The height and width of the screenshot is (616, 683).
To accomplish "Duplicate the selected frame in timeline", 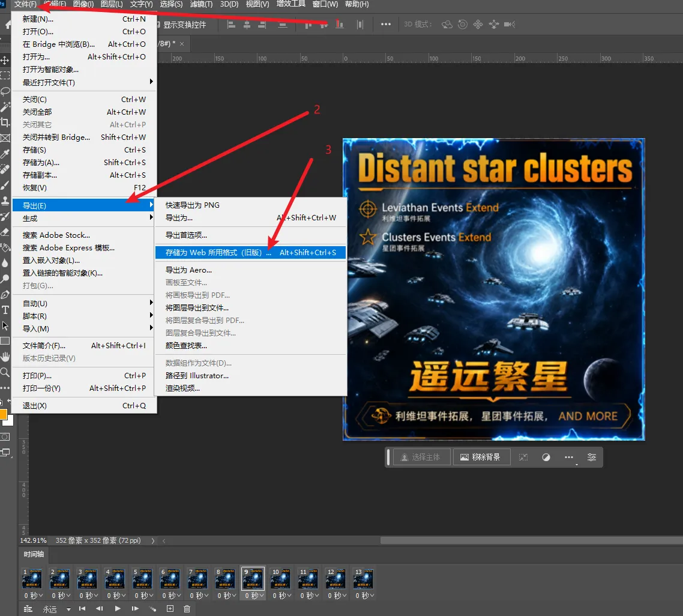I will tap(170, 609).
